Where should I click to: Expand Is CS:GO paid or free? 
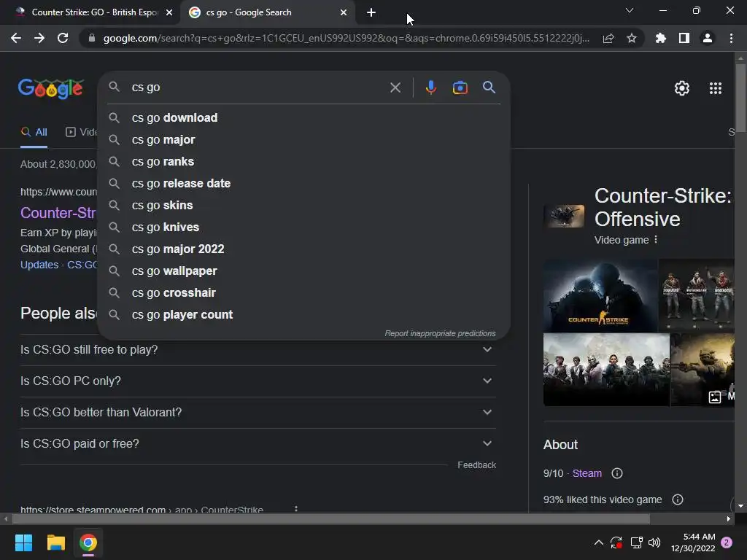[x=258, y=444]
